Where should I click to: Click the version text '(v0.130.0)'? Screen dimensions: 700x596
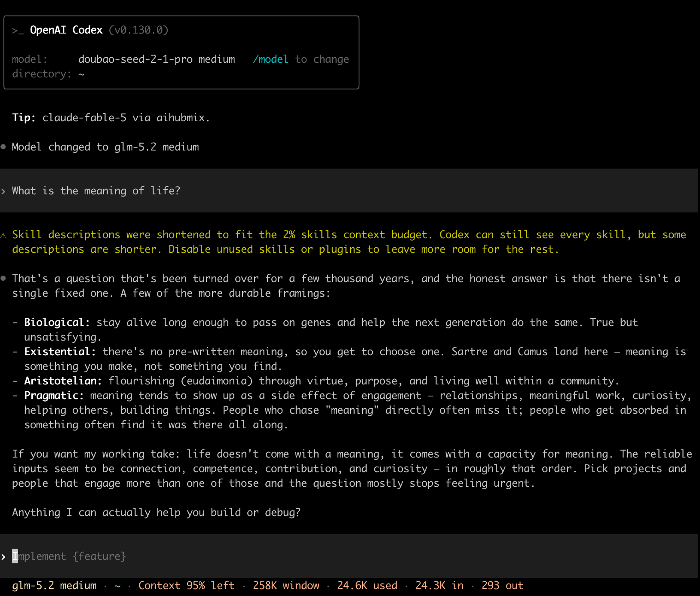pyautogui.click(x=138, y=30)
